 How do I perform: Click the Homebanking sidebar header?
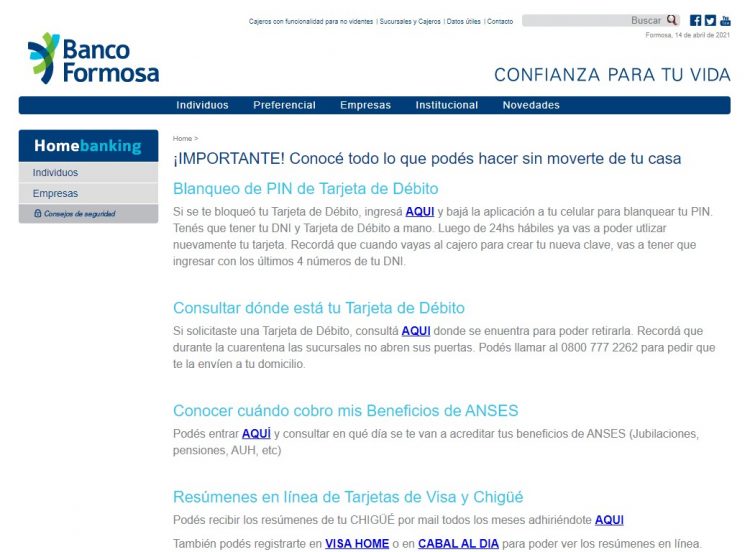click(x=88, y=145)
